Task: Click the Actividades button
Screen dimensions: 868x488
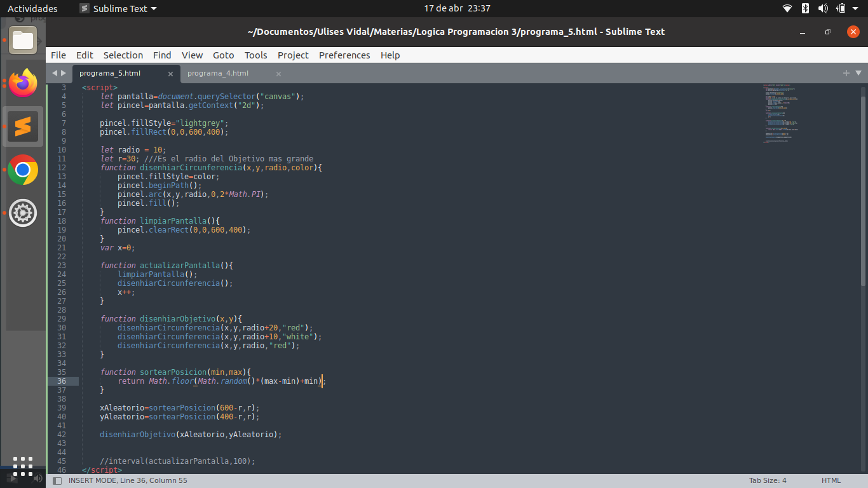Action: [x=32, y=9]
